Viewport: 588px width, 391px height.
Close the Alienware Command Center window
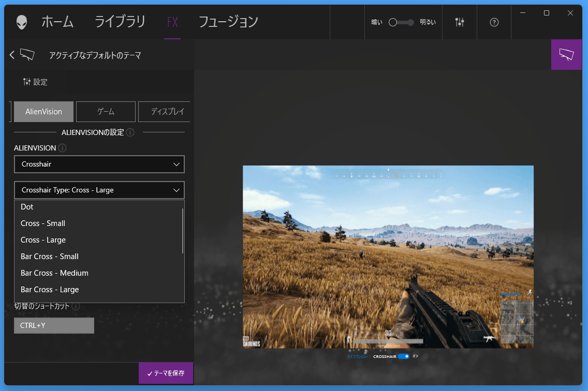(570, 13)
